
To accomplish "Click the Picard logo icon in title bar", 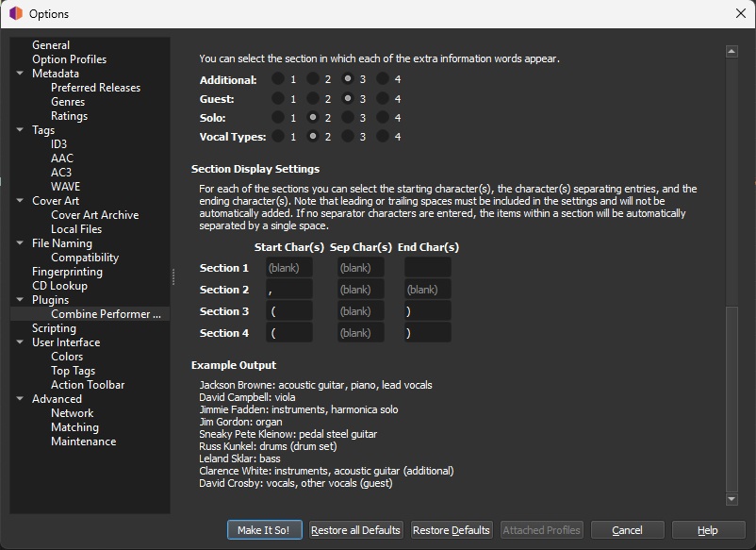I will click(x=15, y=14).
